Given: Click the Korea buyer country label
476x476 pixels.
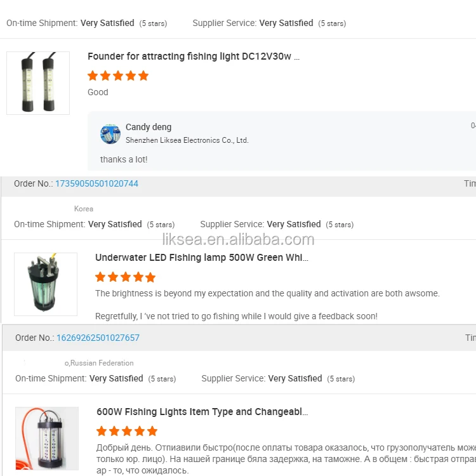Looking at the screenshot, I should point(84,209).
